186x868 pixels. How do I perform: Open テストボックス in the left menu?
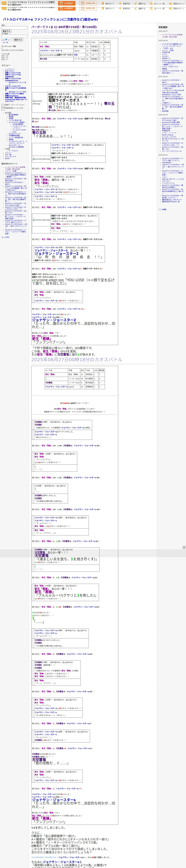pos(10,156)
